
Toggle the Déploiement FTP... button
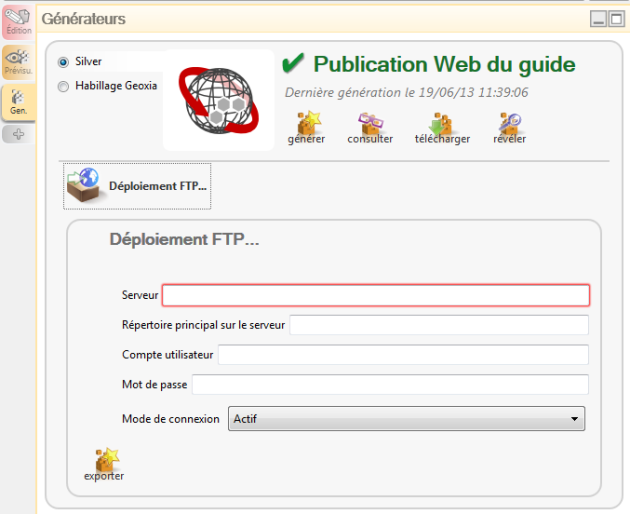[x=137, y=186]
